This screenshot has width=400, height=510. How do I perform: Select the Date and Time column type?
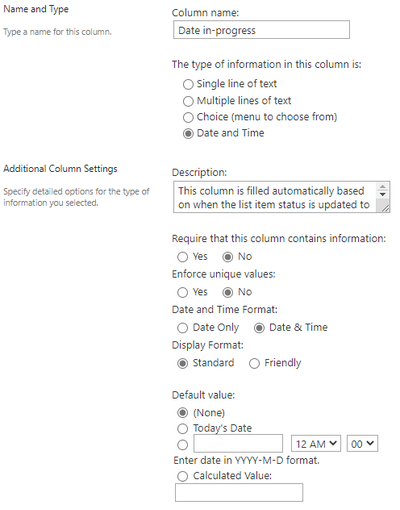(188, 134)
